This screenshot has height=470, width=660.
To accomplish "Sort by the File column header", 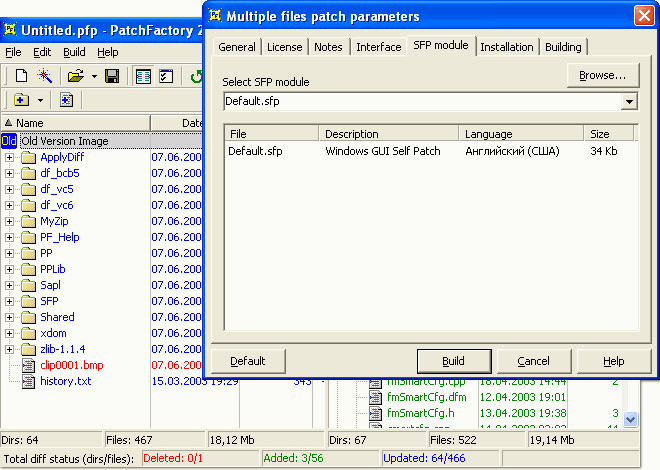I will [272, 134].
